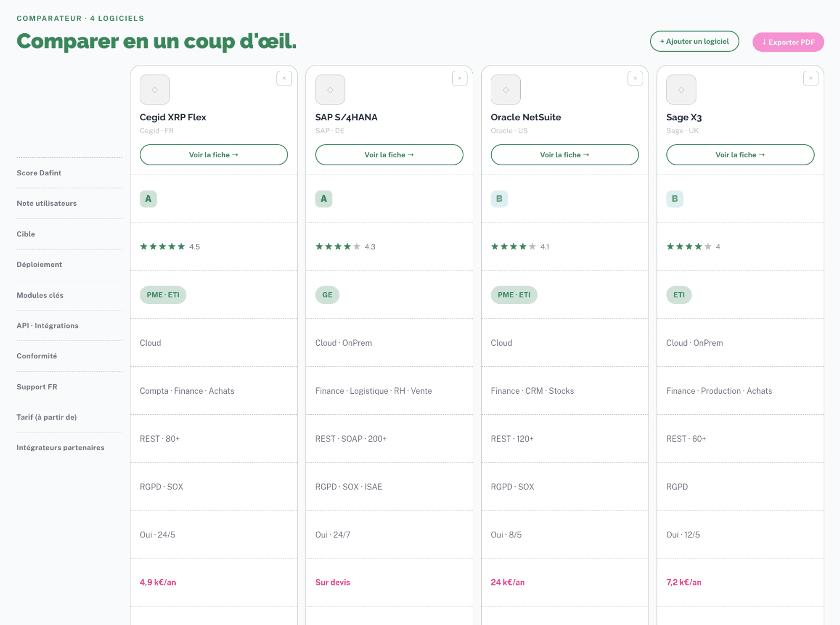The image size is (840, 625).
Task: Click Oui · 12/5 support value
Action: (x=683, y=535)
